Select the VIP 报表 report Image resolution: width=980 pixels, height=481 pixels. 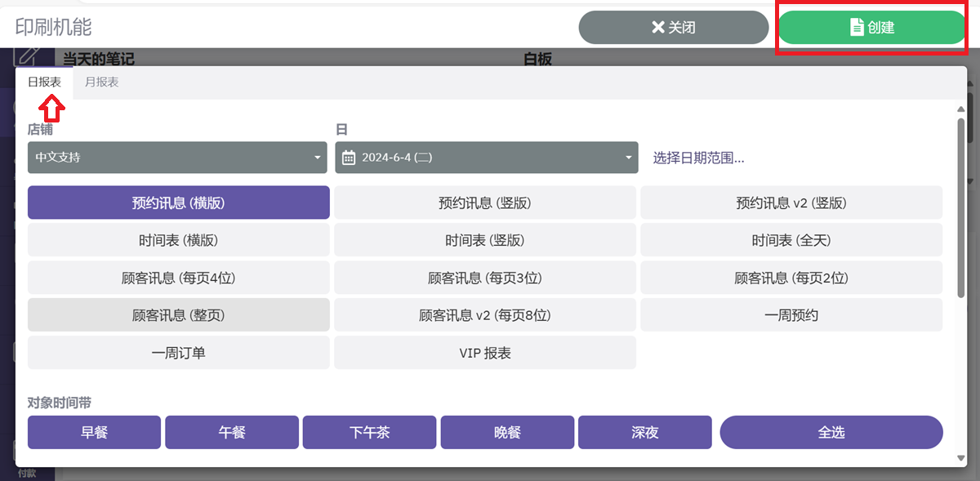485,353
